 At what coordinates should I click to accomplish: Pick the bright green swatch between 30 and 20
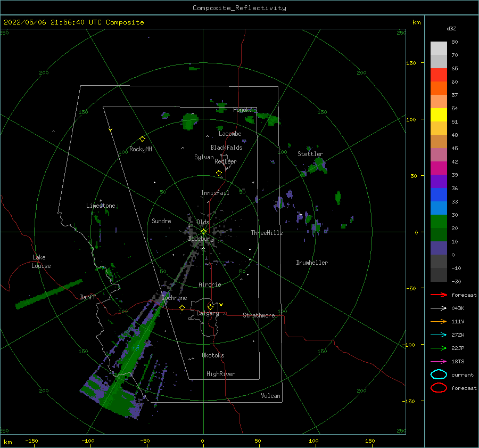pyautogui.click(x=439, y=221)
